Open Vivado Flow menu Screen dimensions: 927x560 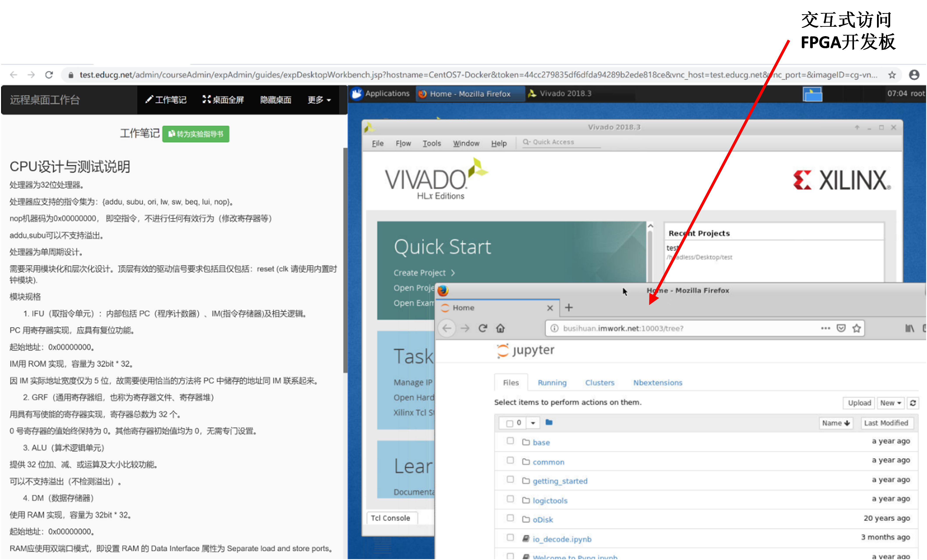click(x=403, y=143)
